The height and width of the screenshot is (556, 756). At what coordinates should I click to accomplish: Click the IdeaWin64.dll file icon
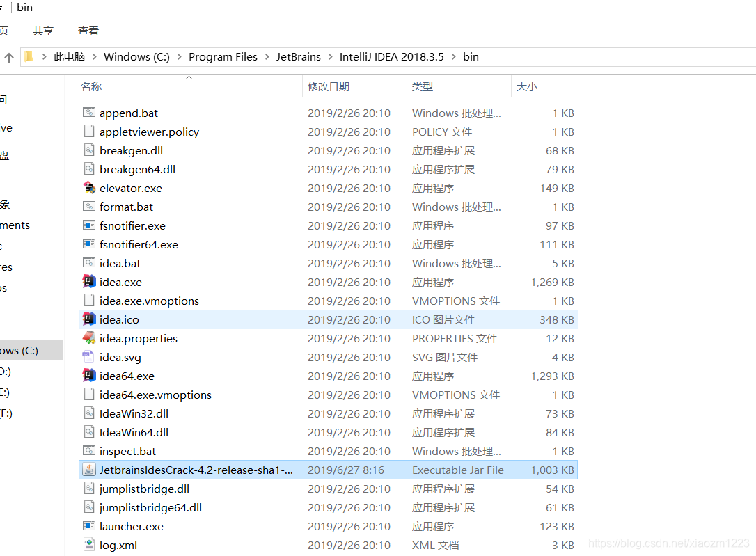(x=88, y=432)
